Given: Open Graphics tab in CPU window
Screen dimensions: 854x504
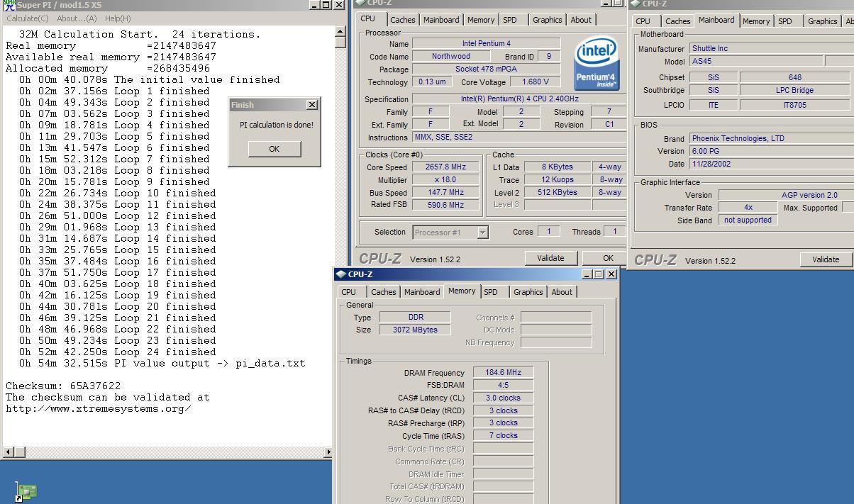Looking at the screenshot, I should point(547,20).
